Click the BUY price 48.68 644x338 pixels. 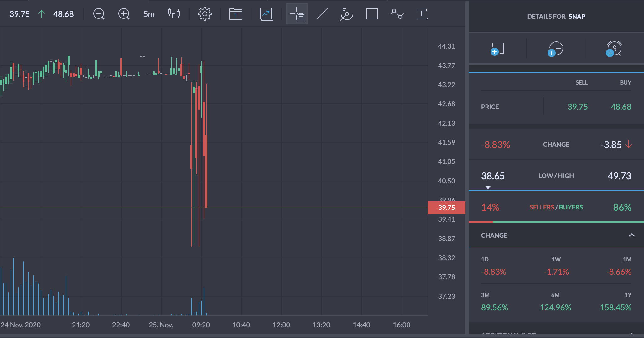tap(621, 107)
